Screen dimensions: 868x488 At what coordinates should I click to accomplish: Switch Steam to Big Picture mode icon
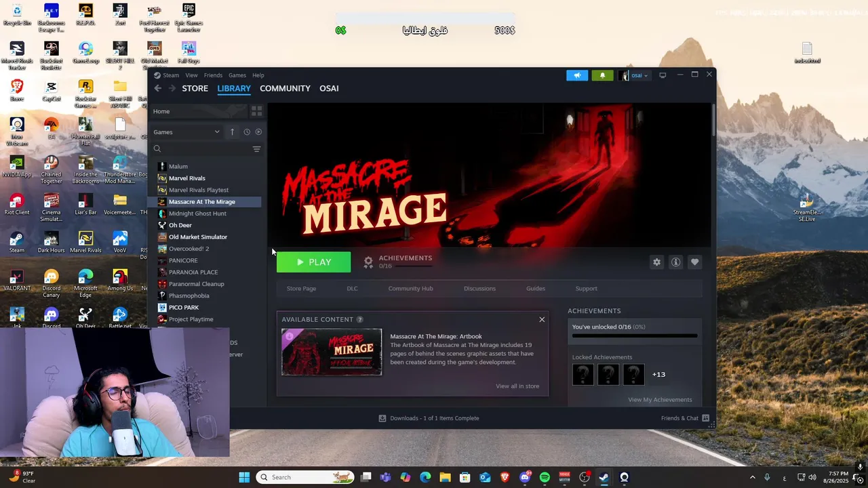pyautogui.click(x=663, y=75)
